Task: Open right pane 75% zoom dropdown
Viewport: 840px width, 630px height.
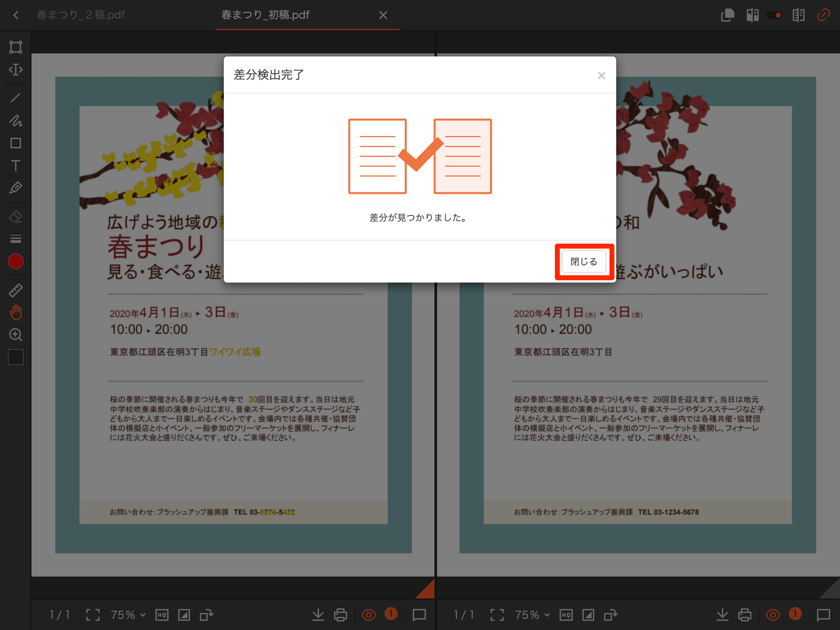Action: 532,615
